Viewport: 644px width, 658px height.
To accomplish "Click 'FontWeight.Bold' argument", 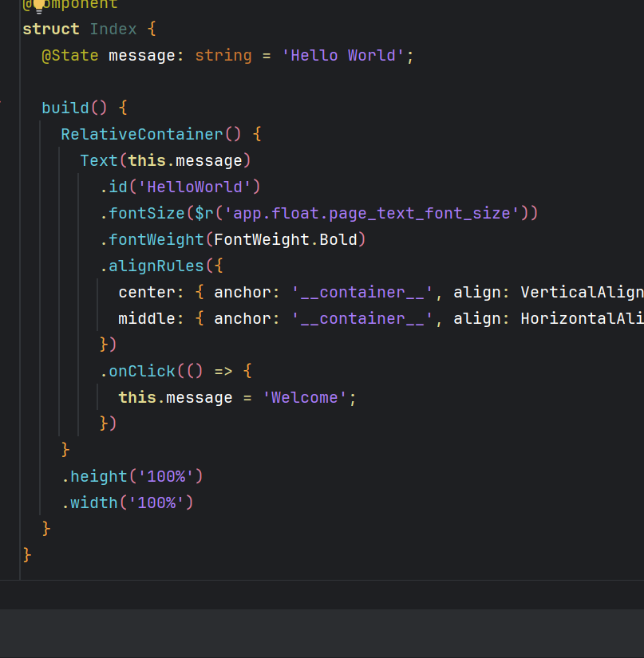I will [286, 240].
